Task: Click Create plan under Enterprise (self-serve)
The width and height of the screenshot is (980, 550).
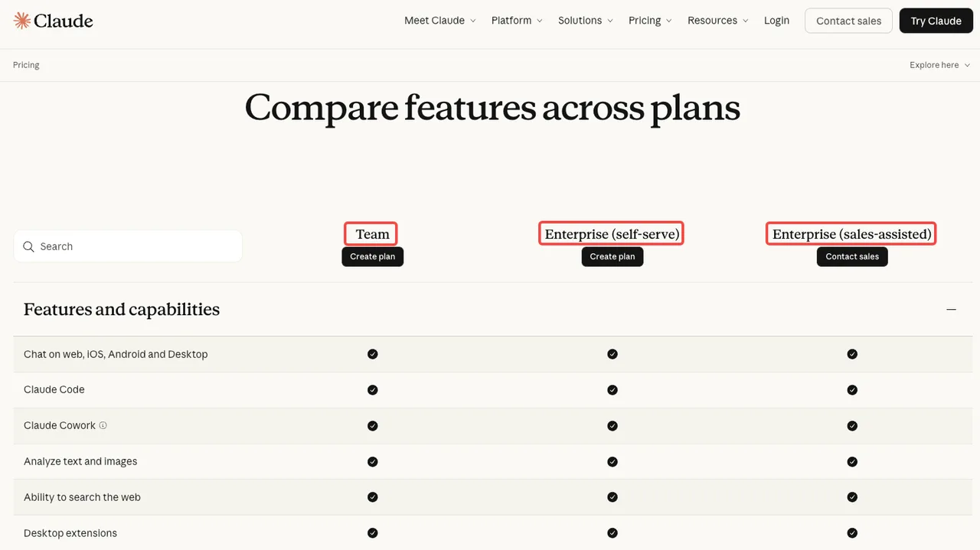Action: pyautogui.click(x=612, y=256)
